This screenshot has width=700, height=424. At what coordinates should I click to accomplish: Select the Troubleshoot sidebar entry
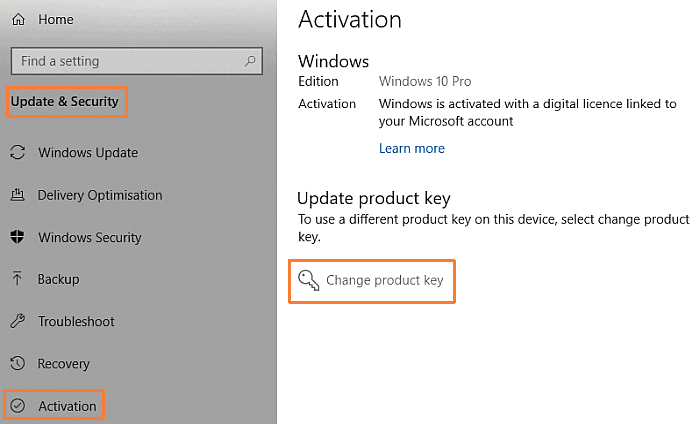[x=76, y=321]
